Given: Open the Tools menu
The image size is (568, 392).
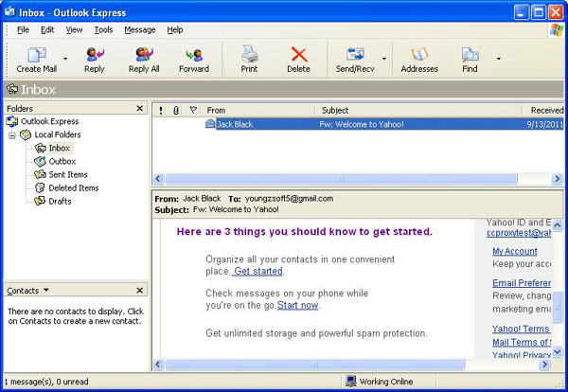Looking at the screenshot, I should [x=103, y=29].
